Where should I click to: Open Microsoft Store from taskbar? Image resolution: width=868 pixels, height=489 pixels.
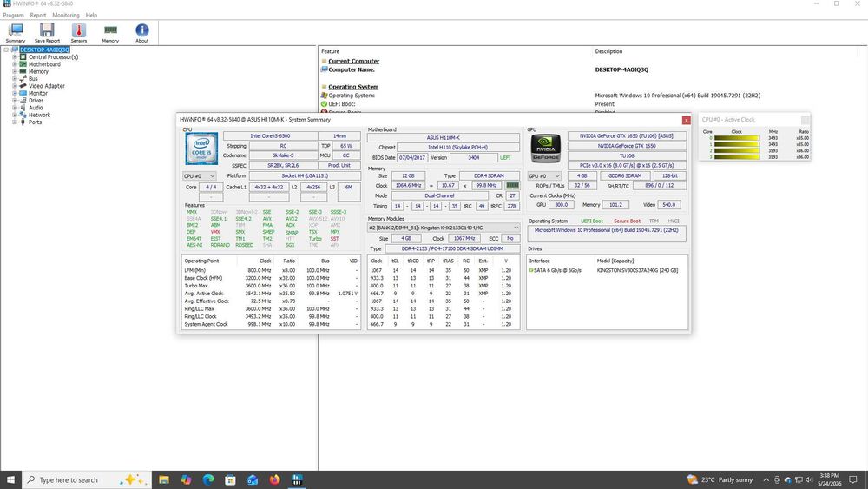coord(230,479)
